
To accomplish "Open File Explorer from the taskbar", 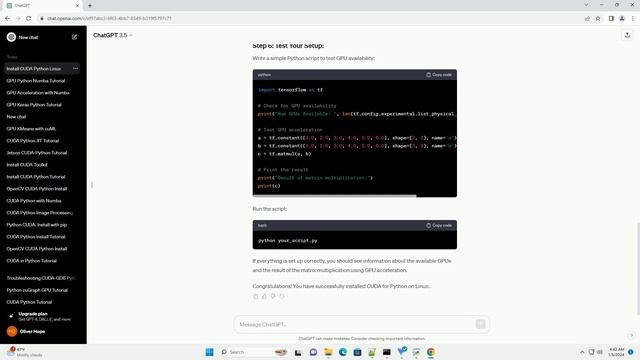I will pyautogui.click(x=328, y=352).
